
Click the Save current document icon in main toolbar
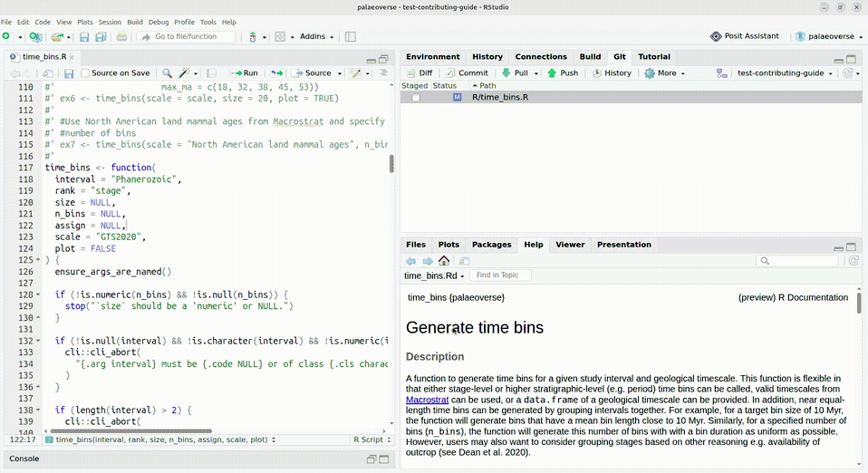[x=84, y=36]
